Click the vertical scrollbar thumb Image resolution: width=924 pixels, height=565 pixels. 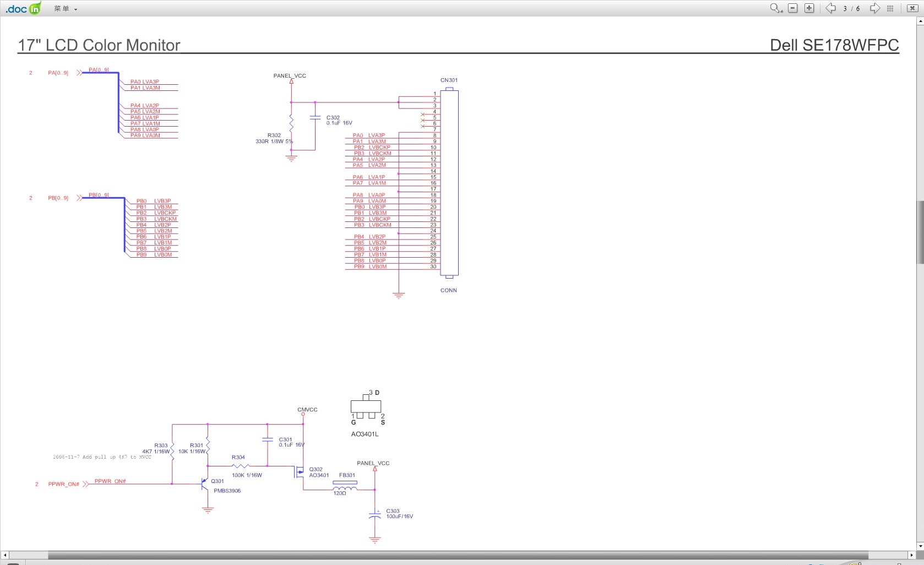pyautogui.click(x=920, y=232)
